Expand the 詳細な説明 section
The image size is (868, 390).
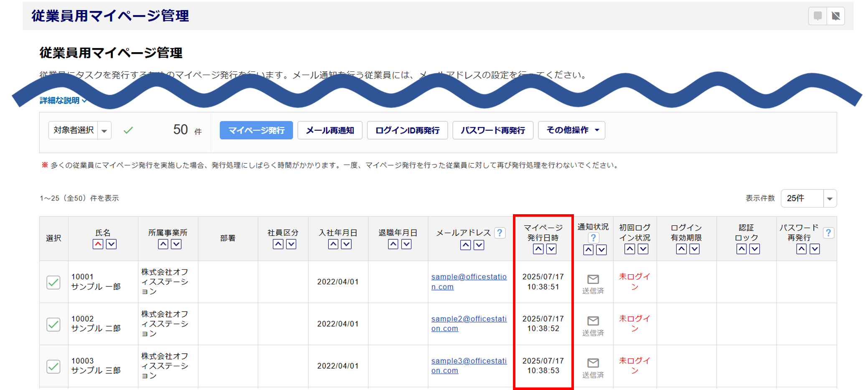click(63, 100)
